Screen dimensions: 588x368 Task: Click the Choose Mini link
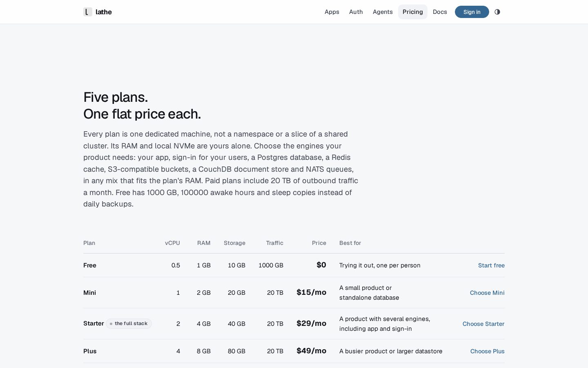pos(487,293)
